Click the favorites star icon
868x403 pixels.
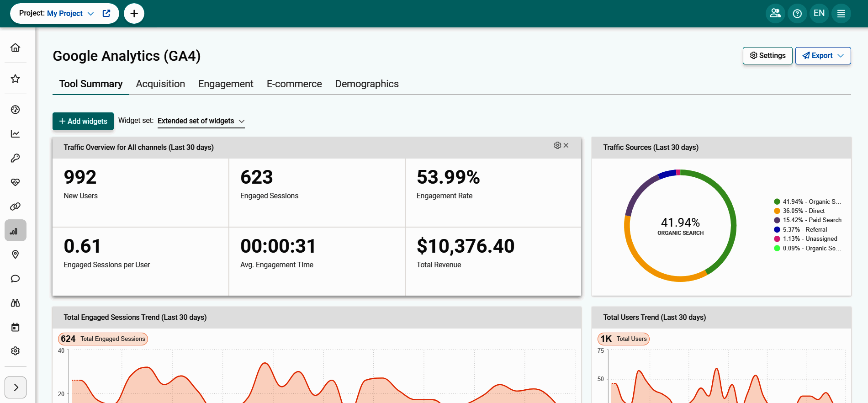pos(16,79)
